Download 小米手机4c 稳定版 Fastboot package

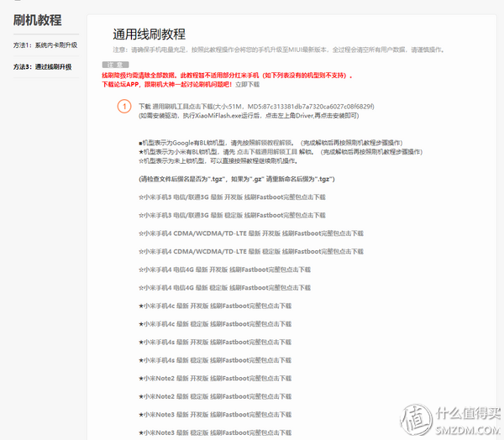[x=215, y=324]
